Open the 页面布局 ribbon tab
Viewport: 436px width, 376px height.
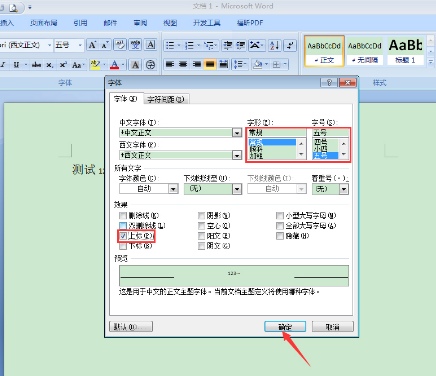(x=44, y=23)
